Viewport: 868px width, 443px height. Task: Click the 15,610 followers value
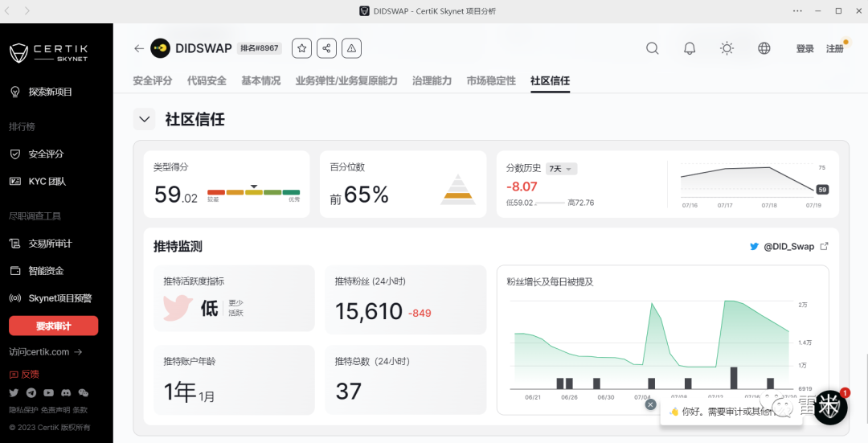point(369,311)
